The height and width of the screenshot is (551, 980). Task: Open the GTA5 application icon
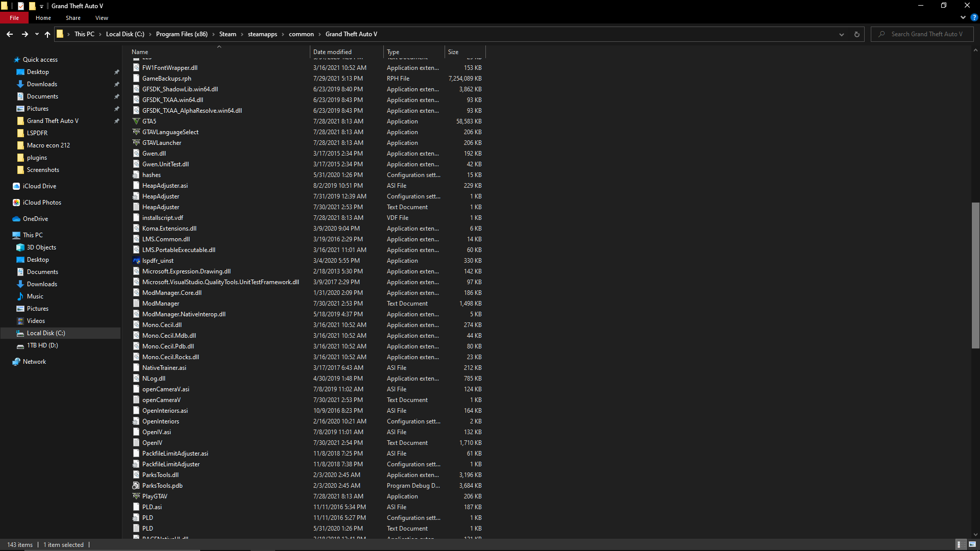click(x=136, y=121)
